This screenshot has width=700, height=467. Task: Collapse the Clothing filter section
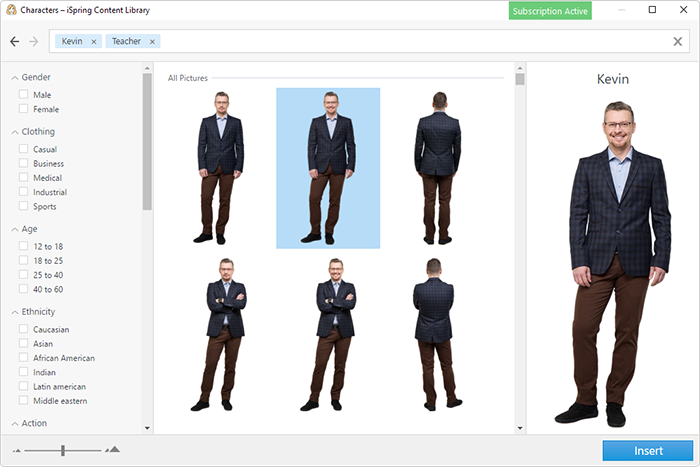15,132
